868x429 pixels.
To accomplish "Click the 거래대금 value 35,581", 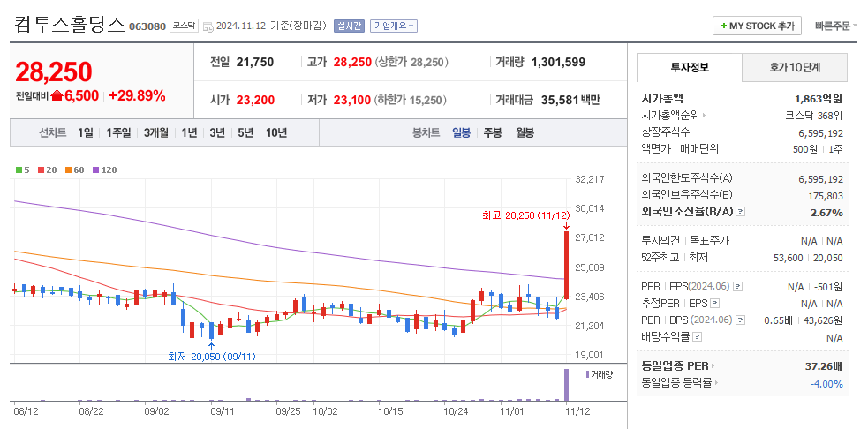I will pyautogui.click(x=558, y=101).
